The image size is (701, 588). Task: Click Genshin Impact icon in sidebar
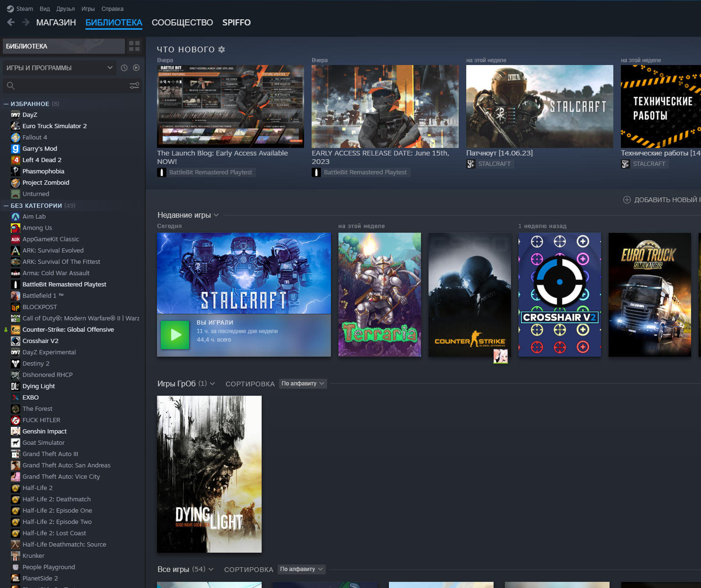click(16, 432)
